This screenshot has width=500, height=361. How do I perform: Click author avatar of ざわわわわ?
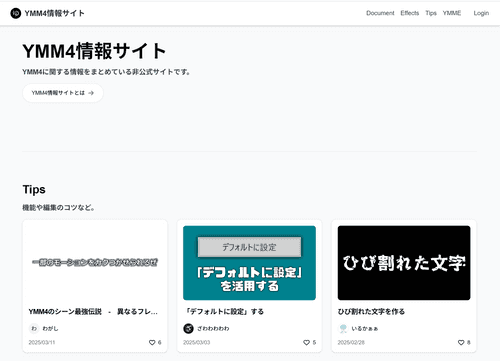188,328
